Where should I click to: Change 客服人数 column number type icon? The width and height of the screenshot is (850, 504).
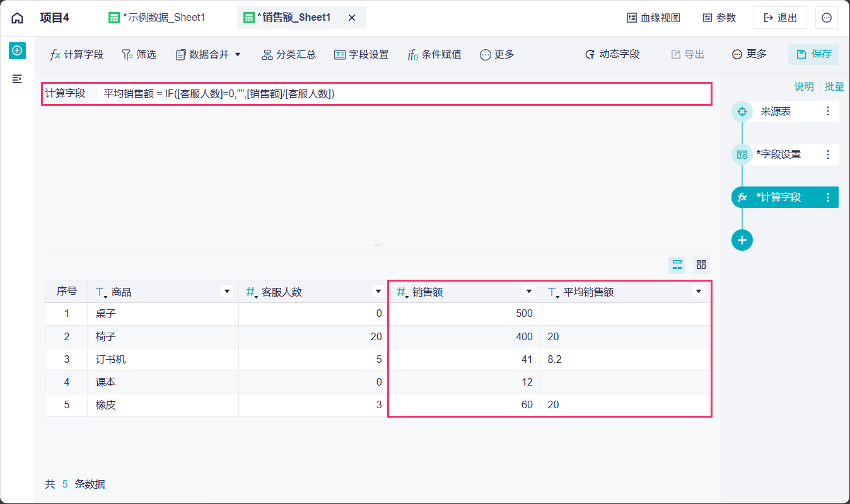click(252, 292)
